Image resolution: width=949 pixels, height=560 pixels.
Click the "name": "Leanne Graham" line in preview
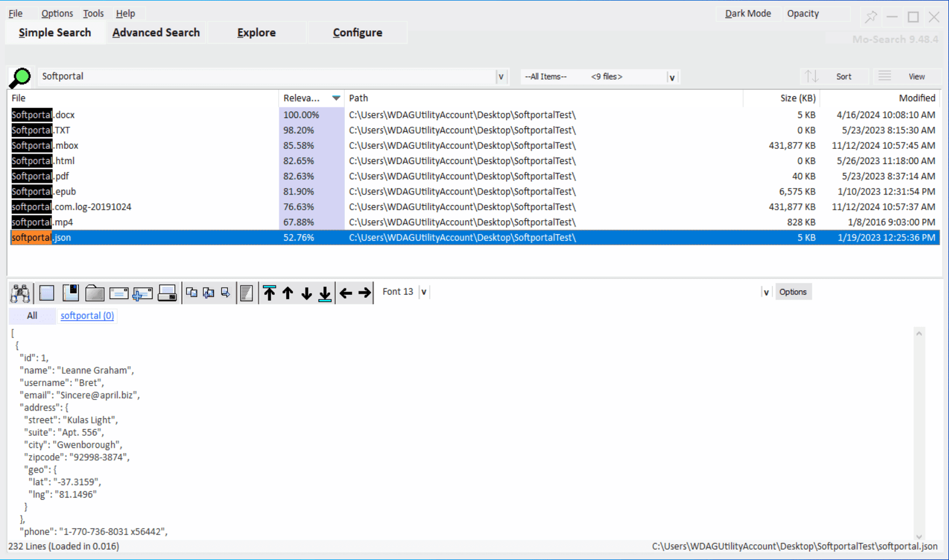click(77, 370)
